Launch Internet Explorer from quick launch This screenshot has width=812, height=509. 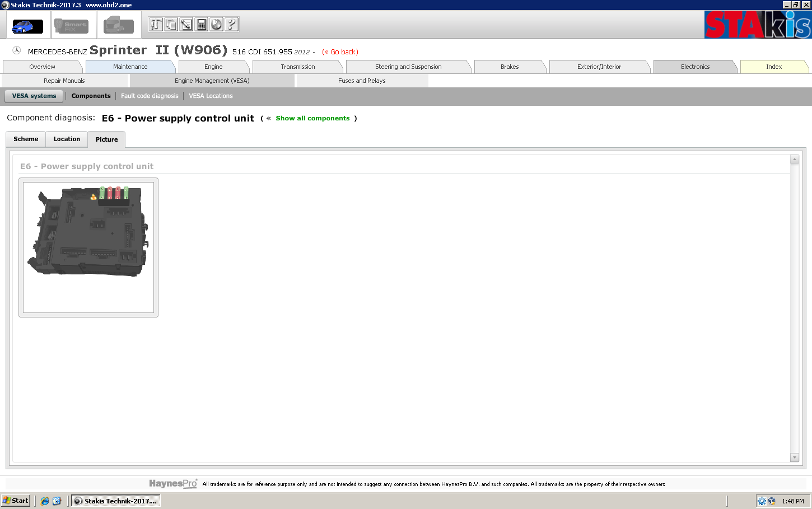click(x=45, y=501)
